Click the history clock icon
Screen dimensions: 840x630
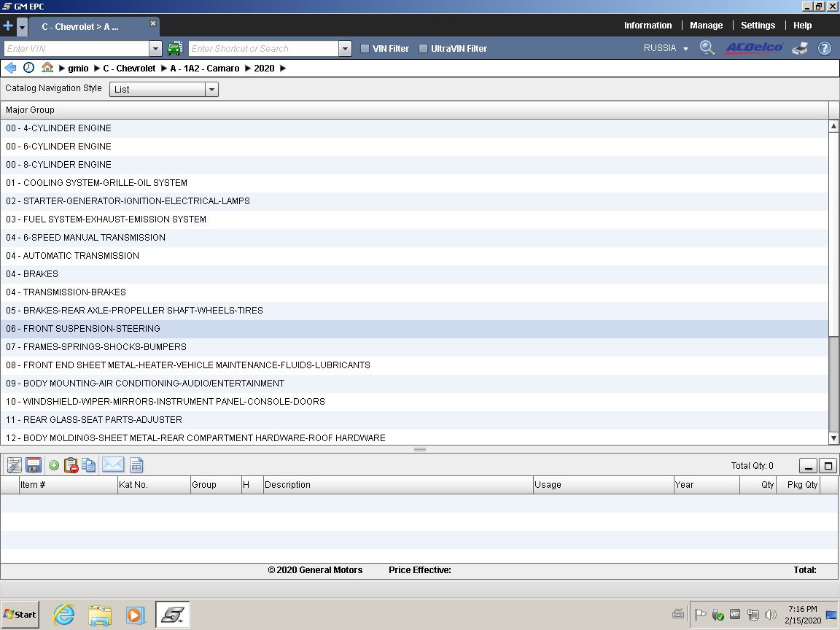29,68
